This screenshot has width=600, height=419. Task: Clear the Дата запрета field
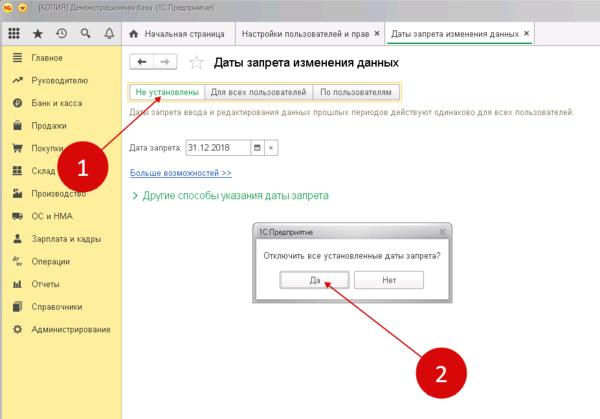click(271, 147)
